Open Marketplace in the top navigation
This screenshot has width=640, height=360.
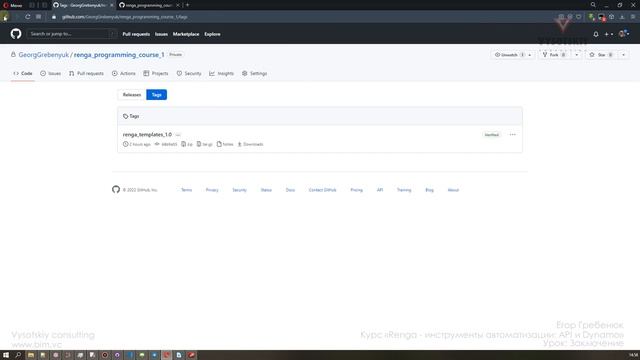point(186,34)
